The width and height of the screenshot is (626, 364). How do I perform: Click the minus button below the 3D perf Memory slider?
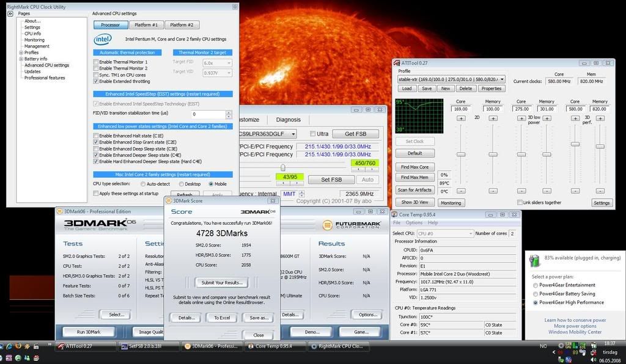pyautogui.click(x=600, y=191)
